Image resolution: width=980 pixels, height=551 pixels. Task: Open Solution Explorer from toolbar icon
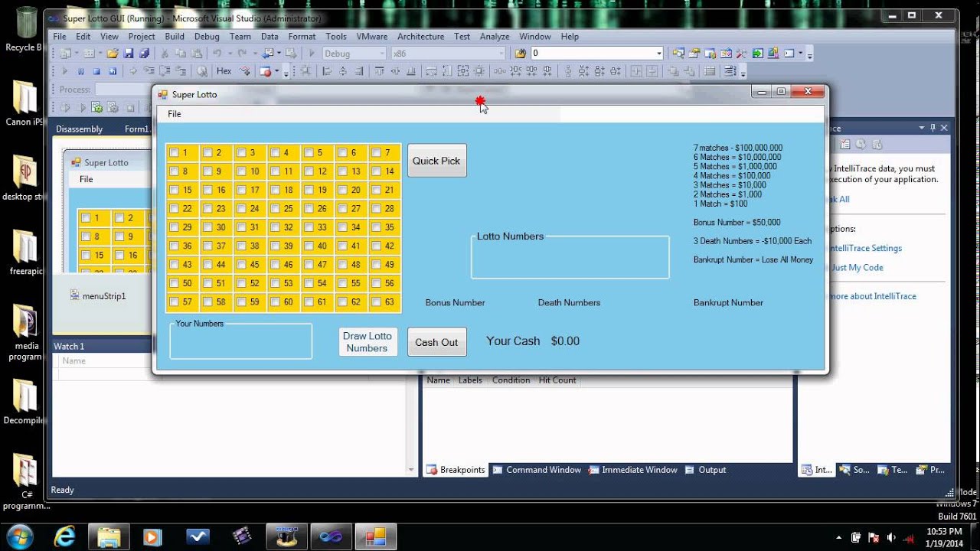678,54
